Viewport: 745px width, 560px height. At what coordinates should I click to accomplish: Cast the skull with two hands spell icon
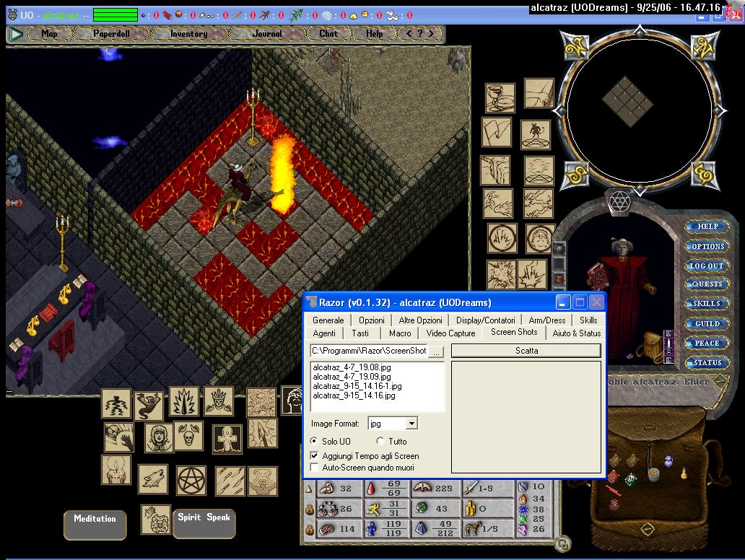188,435
